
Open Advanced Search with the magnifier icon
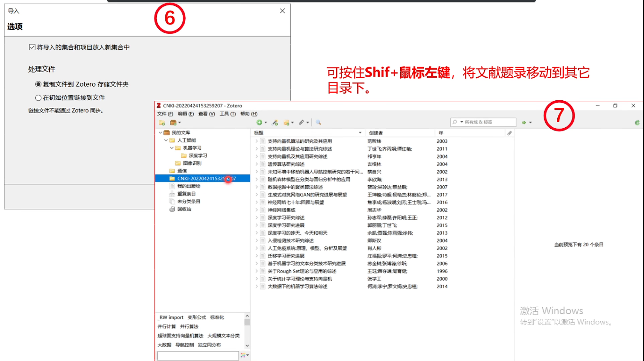318,122
